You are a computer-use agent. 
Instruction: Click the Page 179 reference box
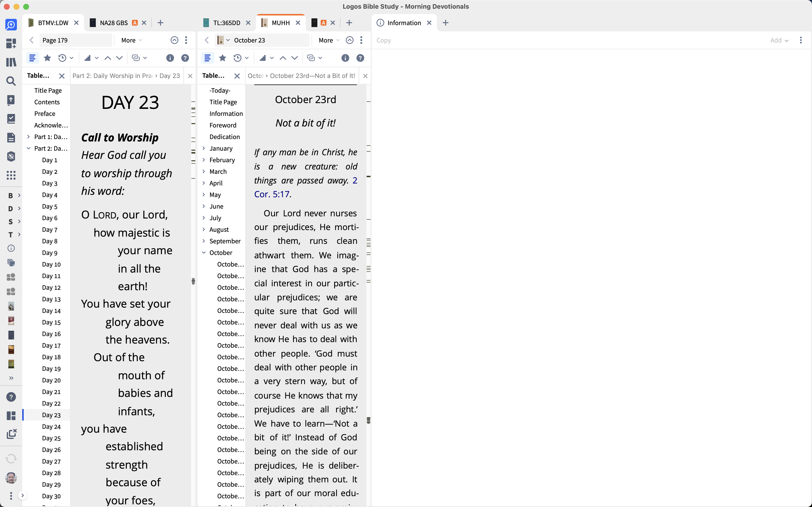click(x=75, y=40)
